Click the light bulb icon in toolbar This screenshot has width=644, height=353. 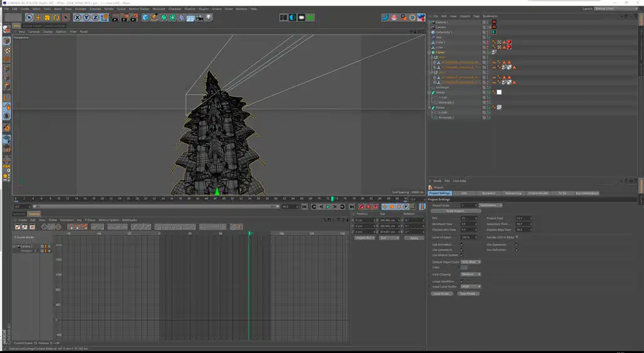209,18
